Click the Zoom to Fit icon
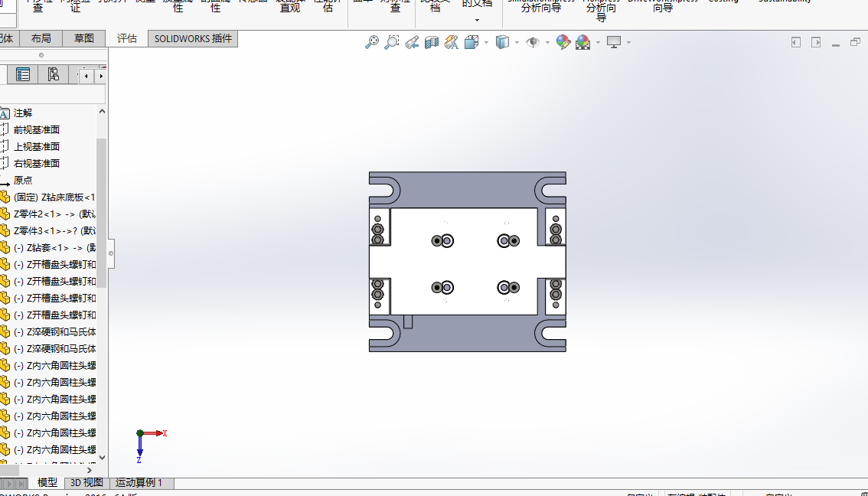 pyautogui.click(x=372, y=42)
